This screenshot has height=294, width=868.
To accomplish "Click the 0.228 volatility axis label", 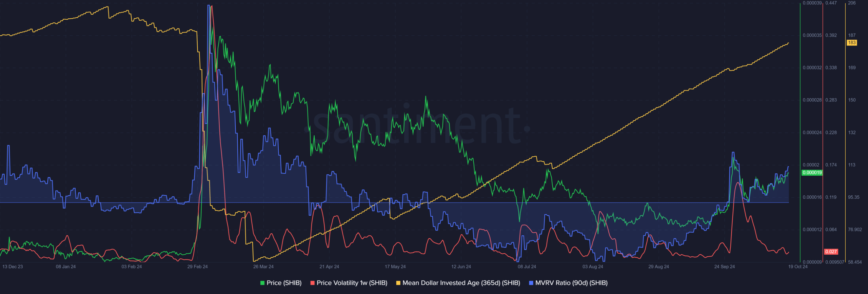I will (x=831, y=133).
